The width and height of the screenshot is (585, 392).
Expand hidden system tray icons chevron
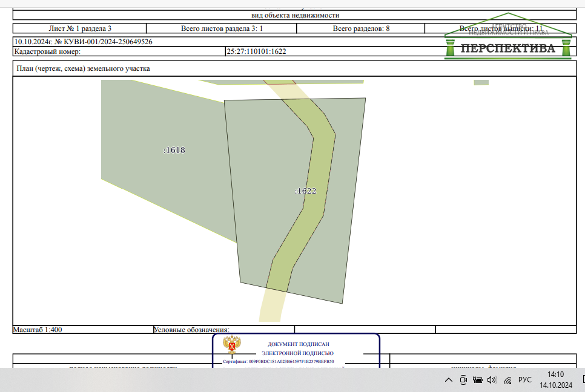pos(449,380)
